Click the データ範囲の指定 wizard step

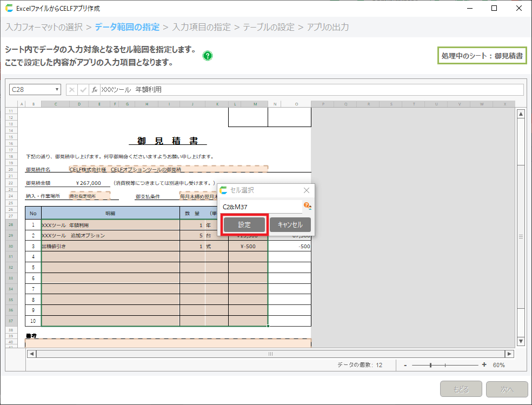pos(127,27)
